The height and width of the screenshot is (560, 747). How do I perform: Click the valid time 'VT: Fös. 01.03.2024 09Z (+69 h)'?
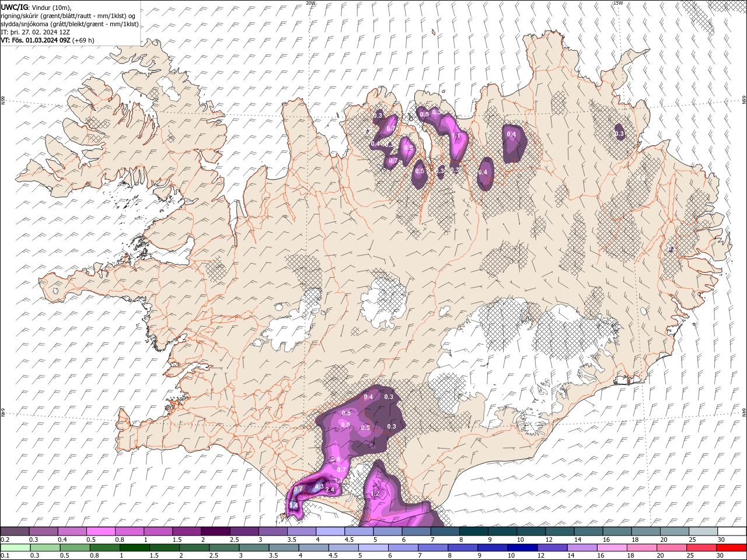tap(48, 40)
